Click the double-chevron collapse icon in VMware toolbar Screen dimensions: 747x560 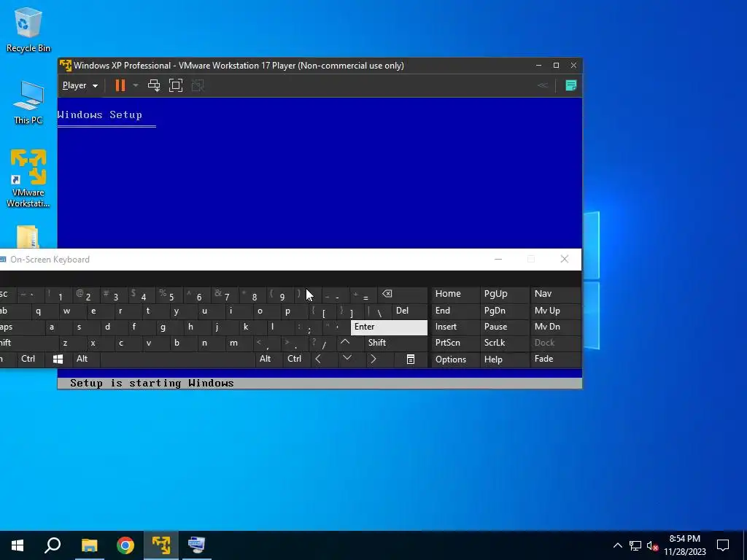point(543,86)
